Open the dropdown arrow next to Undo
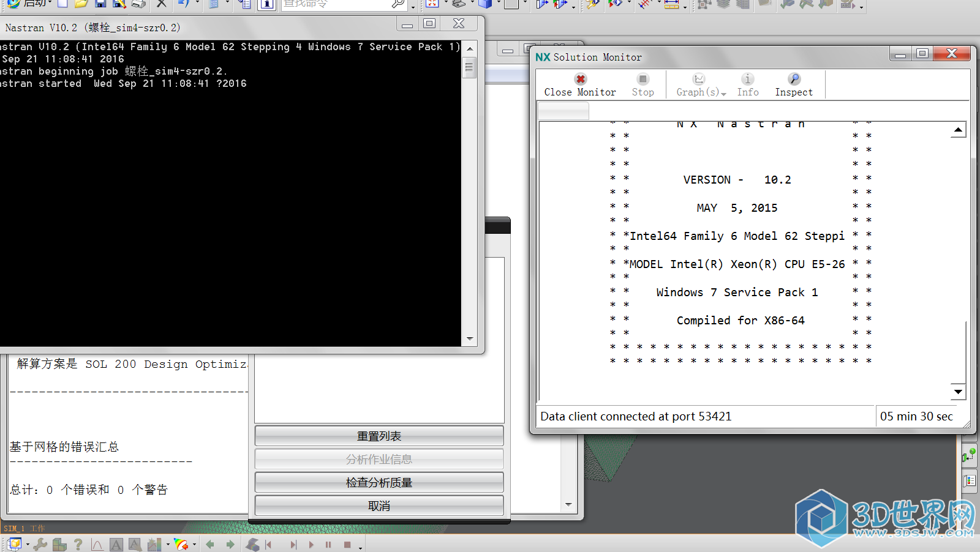The width and height of the screenshot is (980, 552). 197,3
